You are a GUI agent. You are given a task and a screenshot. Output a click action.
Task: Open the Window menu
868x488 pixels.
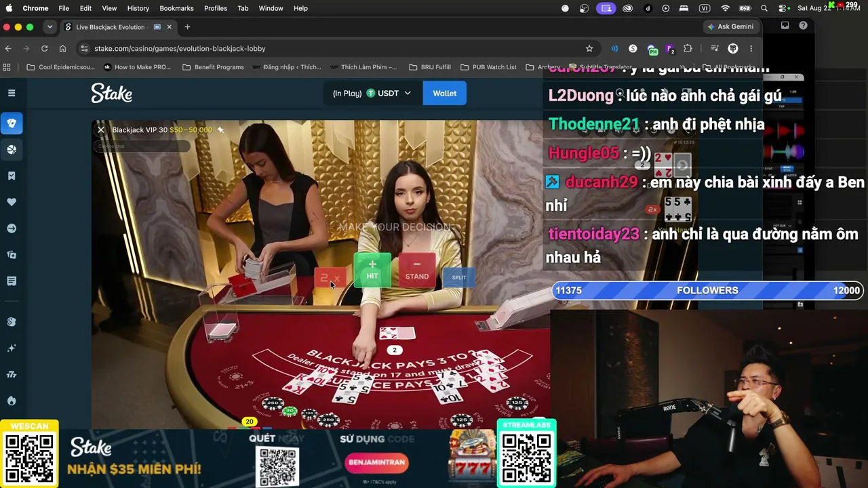click(x=271, y=8)
